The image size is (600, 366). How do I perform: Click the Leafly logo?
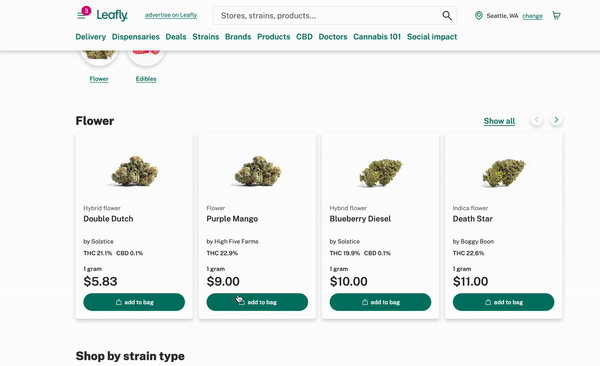(112, 15)
